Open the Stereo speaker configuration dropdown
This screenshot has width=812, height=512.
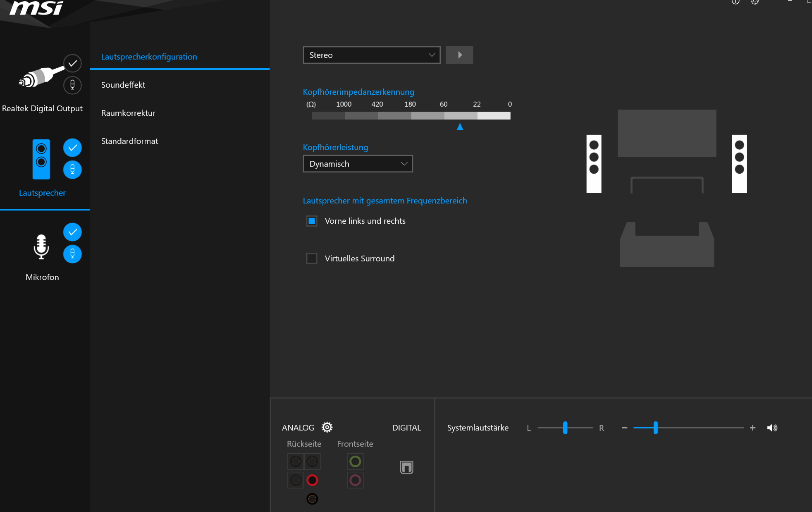click(x=371, y=55)
